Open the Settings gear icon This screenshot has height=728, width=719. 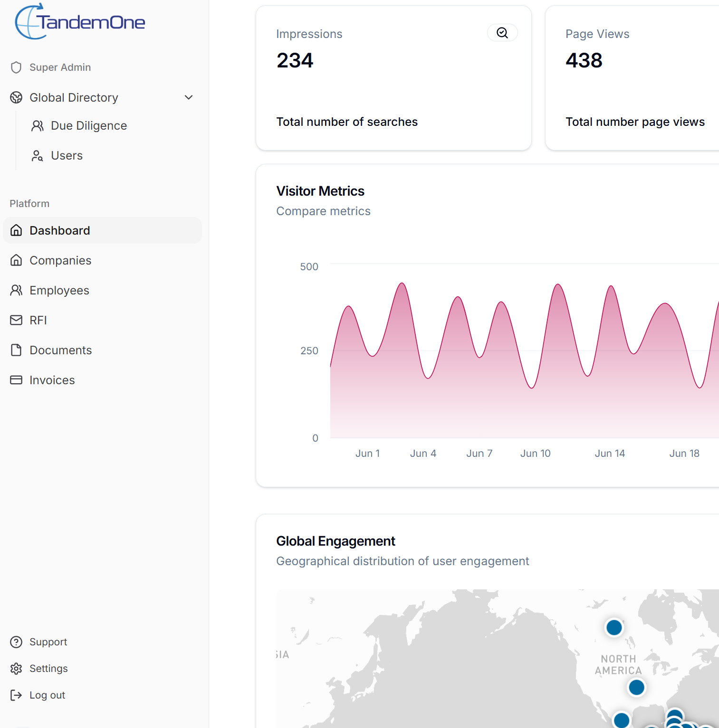pyautogui.click(x=16, y=668)
